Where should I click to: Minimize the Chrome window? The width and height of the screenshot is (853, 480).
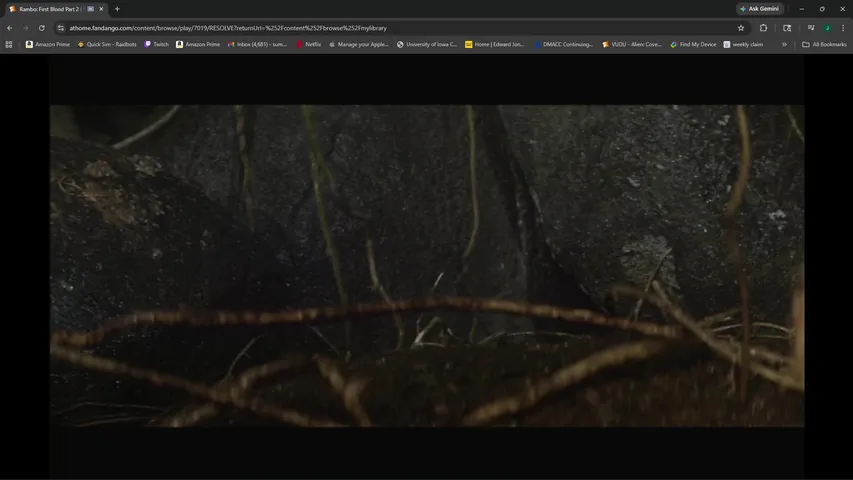click(801, 9)
